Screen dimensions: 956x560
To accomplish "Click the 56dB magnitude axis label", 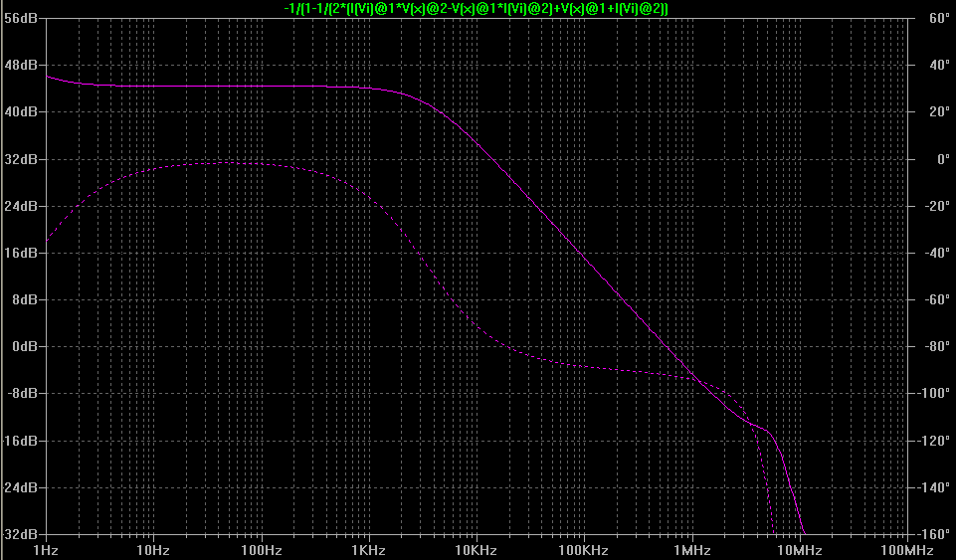I will click(21, 18).
